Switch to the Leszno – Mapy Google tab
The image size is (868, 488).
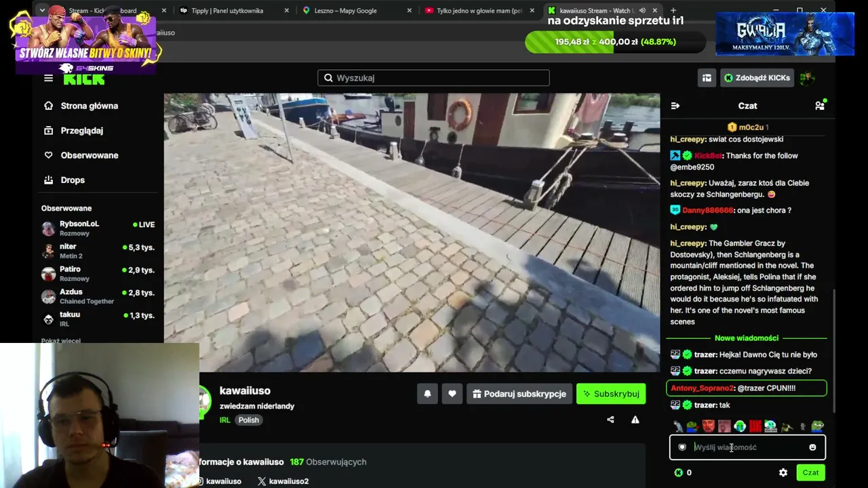tap(357, 11)
